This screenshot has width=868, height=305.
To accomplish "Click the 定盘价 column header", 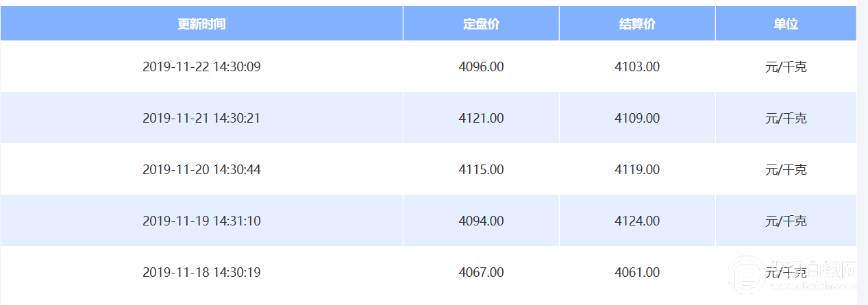I will coord(481,24).
